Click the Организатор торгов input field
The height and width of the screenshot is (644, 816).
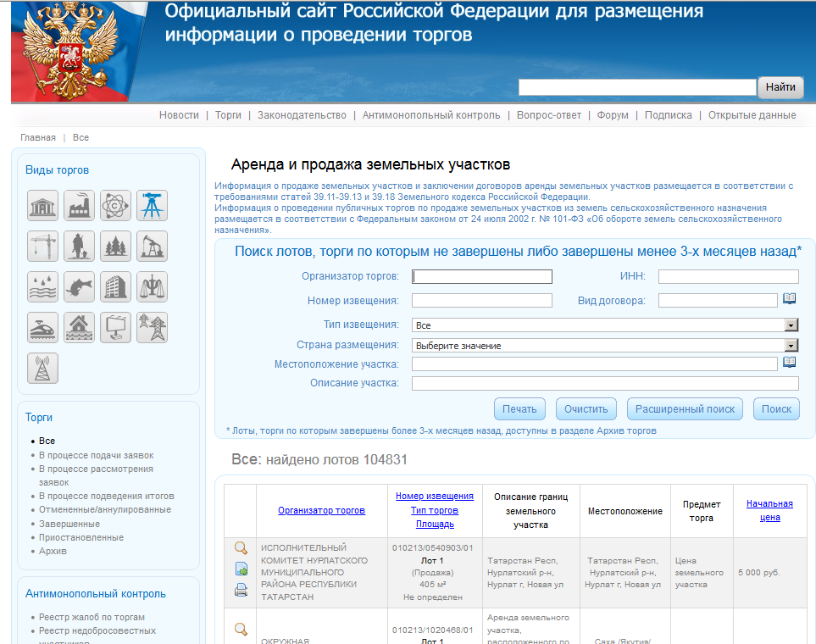(x=481, y=276)
